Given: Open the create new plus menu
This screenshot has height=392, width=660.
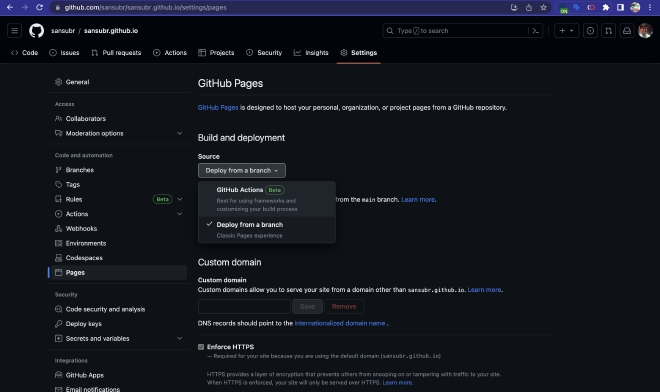Looking at the screenshot, I should click(x=566, y=31).
